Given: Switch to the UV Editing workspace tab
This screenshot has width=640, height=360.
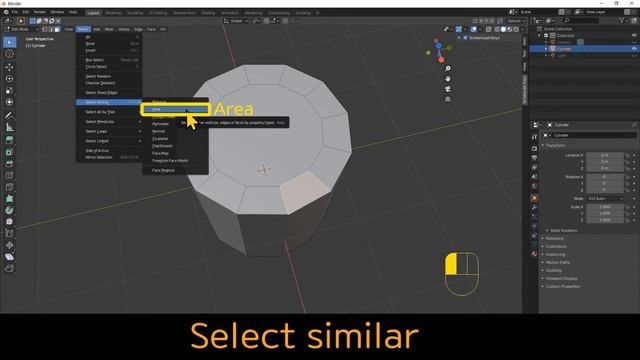Looking at the screenshot, I should click(x=158, y=13).
